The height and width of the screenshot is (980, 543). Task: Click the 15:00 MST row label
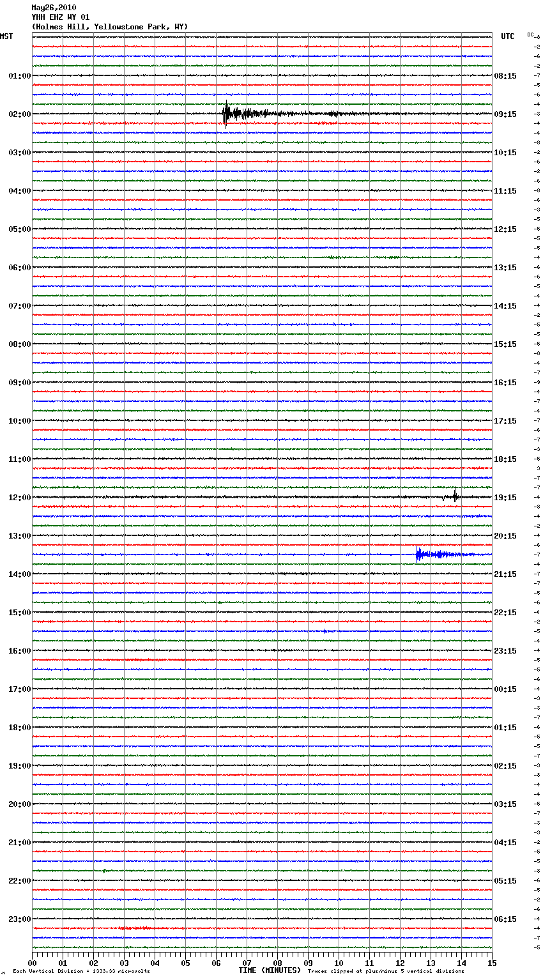pos(20,613)
